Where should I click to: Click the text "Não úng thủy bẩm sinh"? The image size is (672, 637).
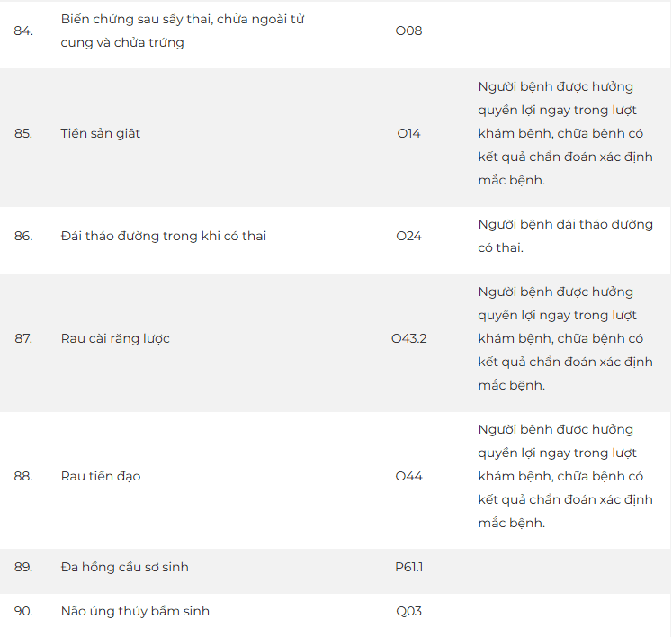tap(135, 611)
